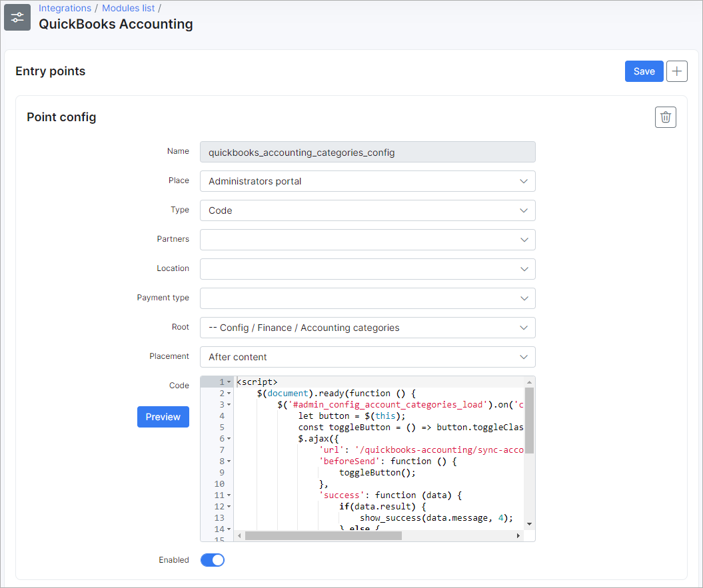Click the Name input field
703x588 pixels.
pos(368,152)
